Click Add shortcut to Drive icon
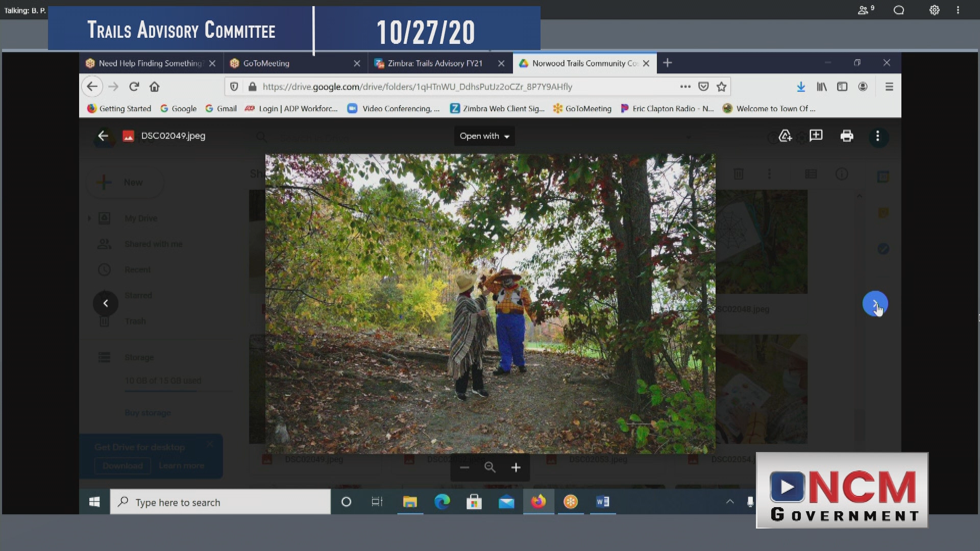Viewport: 980px width, 551px height. tap(785, 136)
